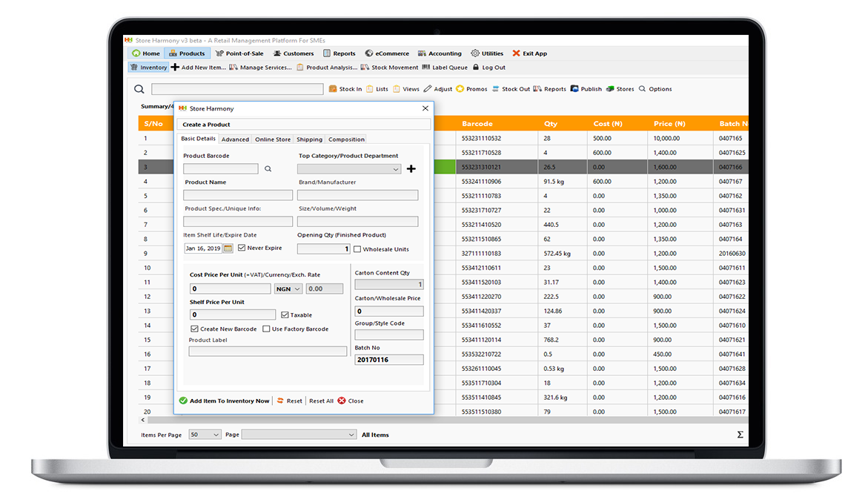This screenshot has width=868, height=494.
Task: Sort by the Barcode column header
Action: point(477,124)
